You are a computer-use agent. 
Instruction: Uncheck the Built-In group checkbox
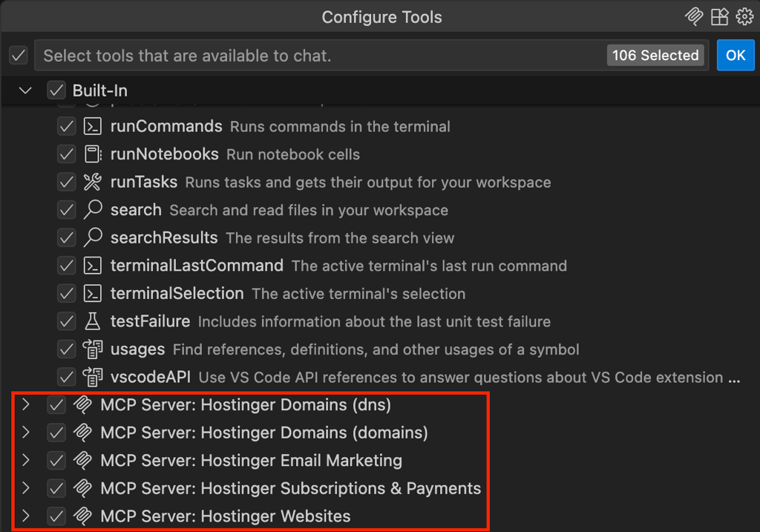click(56, 90)
